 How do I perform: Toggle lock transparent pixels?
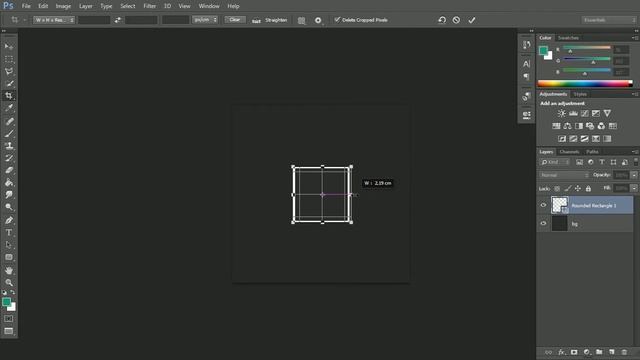tap(557, 189)
